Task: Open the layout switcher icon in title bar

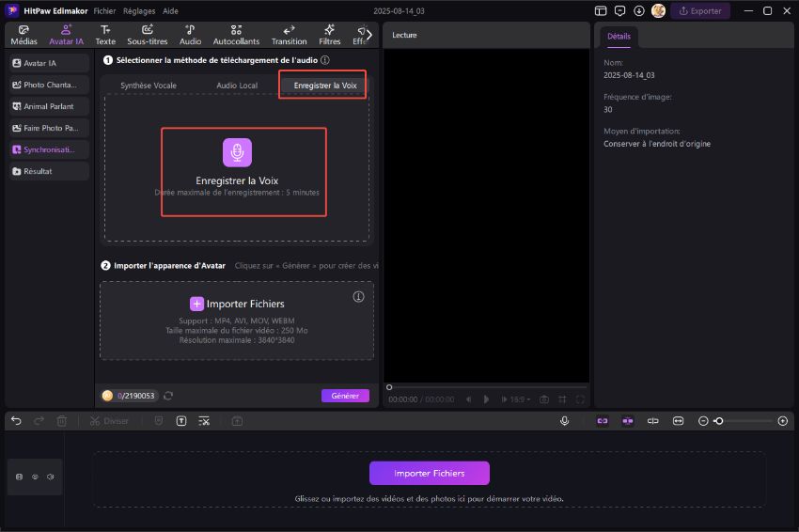Action: click(x=601, y=10)
